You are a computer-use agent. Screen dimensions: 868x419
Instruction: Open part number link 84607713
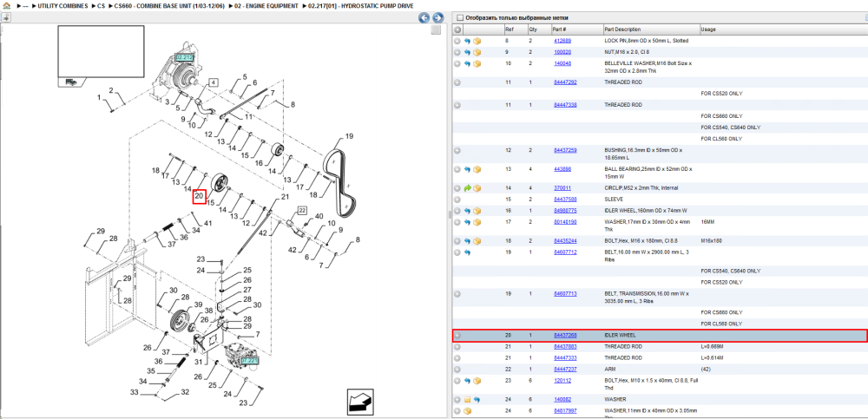pyautogui.click(x=565, y=294)
